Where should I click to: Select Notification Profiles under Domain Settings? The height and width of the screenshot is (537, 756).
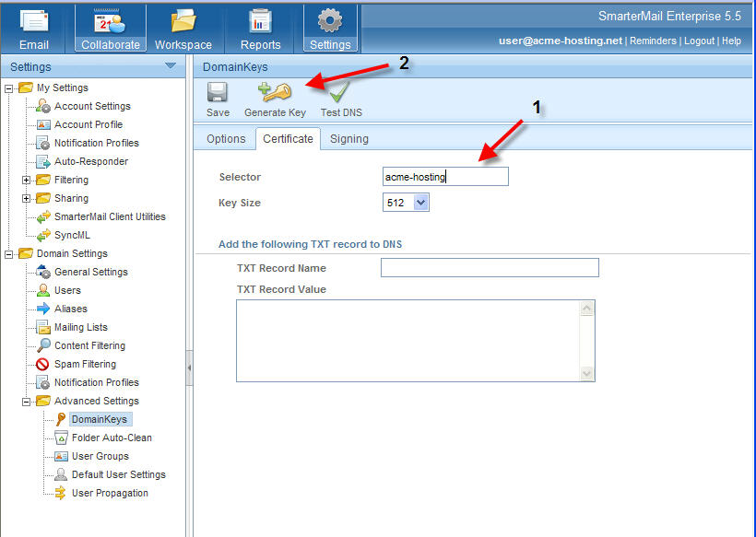97,382
